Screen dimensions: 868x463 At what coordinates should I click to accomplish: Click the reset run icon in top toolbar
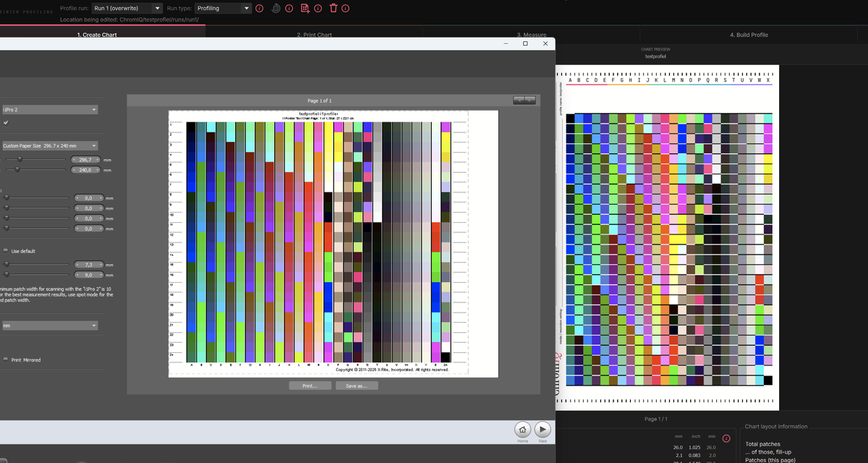[x=275, y=8]
